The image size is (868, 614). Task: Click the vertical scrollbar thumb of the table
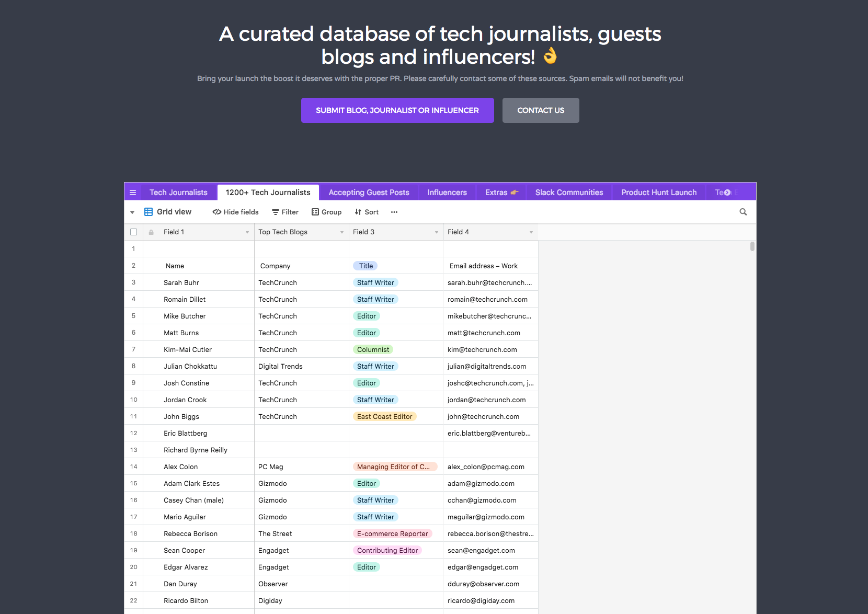[x=752, y=246]
